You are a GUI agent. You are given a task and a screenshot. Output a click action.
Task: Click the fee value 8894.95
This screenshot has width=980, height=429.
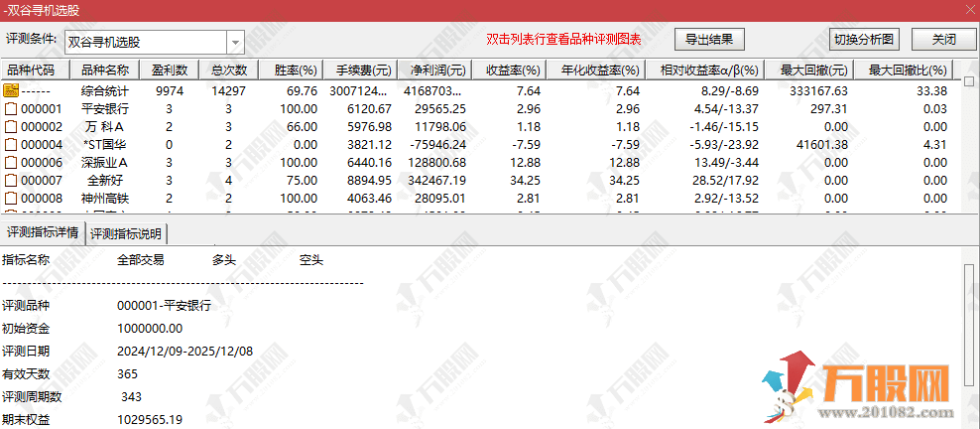(x=371, y=182)
